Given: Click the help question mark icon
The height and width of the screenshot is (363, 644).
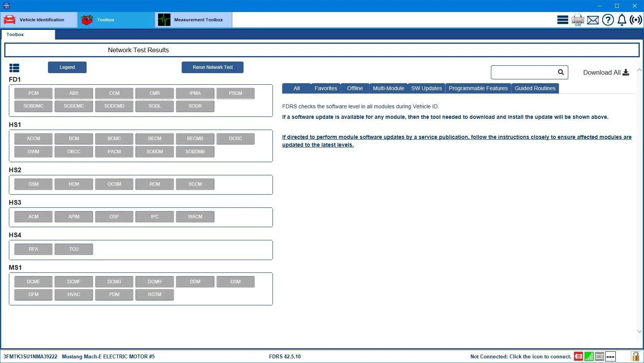Looking at the screenshot, I should pyautogui.click(x=608, y=20).
